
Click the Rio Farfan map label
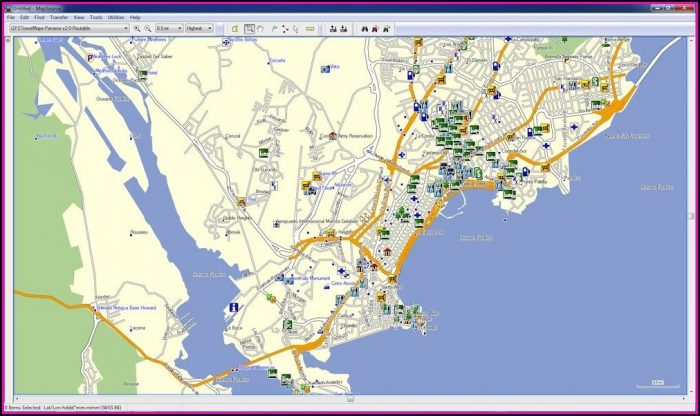coord(47,136)
